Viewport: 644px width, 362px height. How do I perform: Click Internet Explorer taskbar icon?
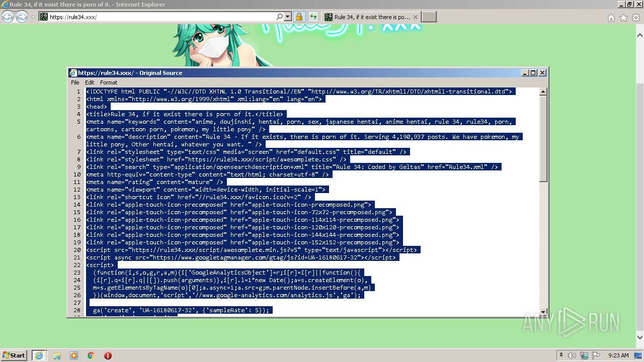click(39, 355)
